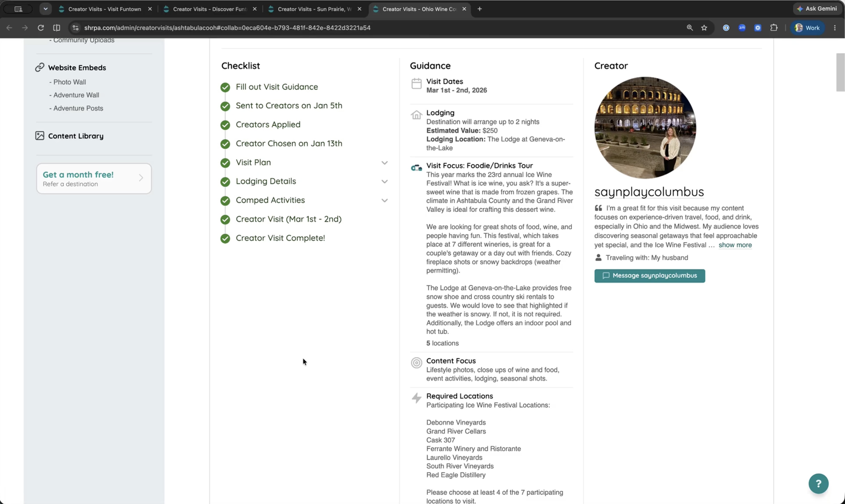Expand the Visit Plan chevron

[x=384, y=163]
